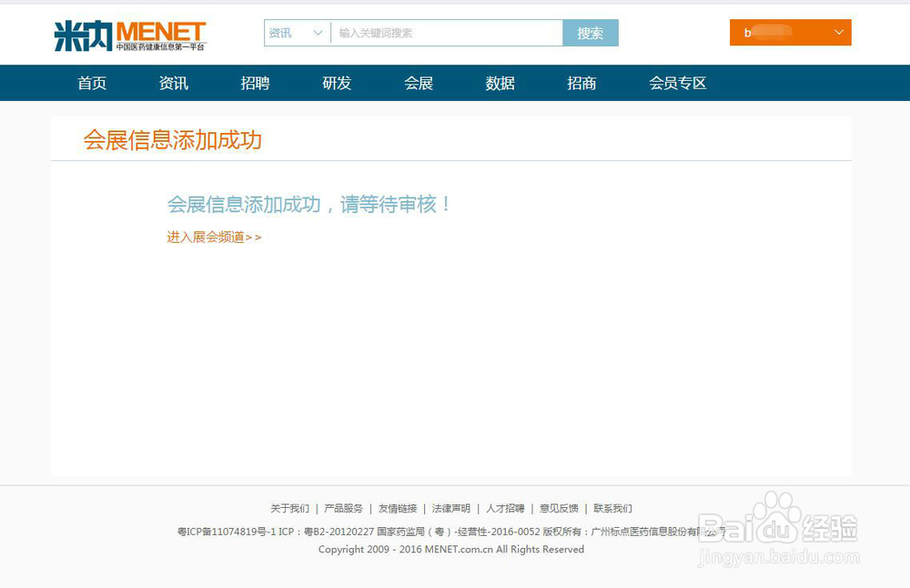Click the MENET logo
This screenshot has width=910, height=588.
coord(128,34)
